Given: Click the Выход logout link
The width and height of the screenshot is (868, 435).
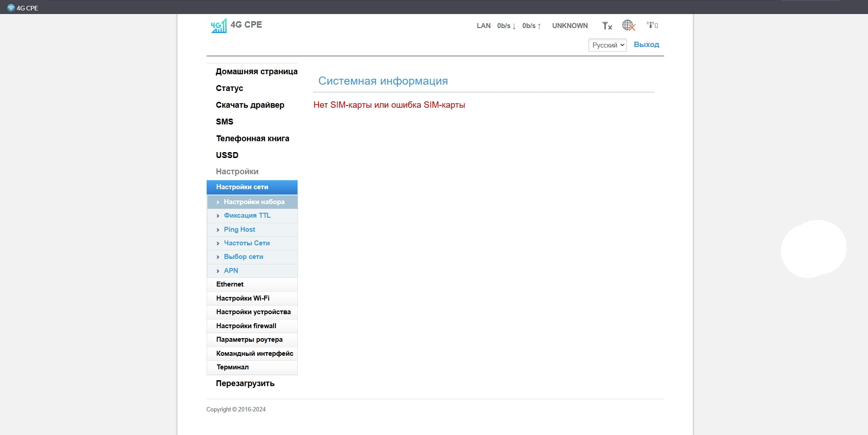Looking at the screenshot, I should pyautogui.click(x=646, y=44).
